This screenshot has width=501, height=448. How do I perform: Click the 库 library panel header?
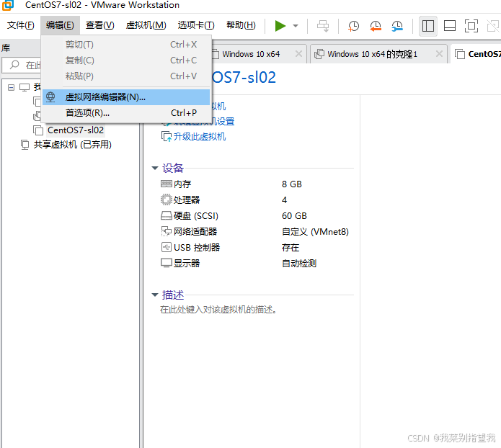(x=6, y=48)
